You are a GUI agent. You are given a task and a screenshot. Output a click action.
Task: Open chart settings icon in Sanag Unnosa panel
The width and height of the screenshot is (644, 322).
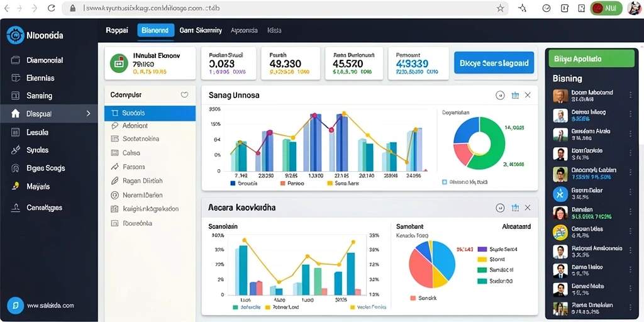coord(515,96)
